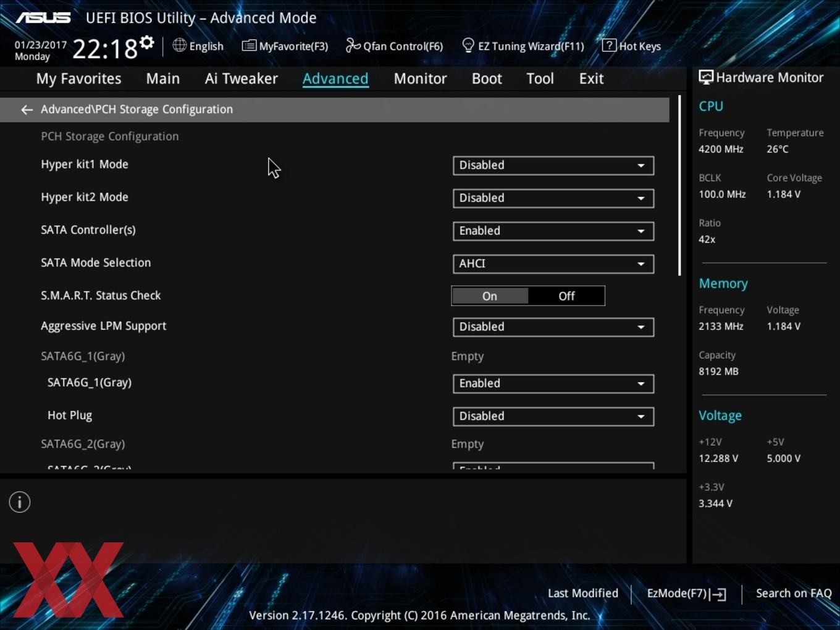The height and width of the screenshot is (630, 840).
Task: Select the S.M.A.R.T. Status Check label
Action: click(x=101, y=295)
